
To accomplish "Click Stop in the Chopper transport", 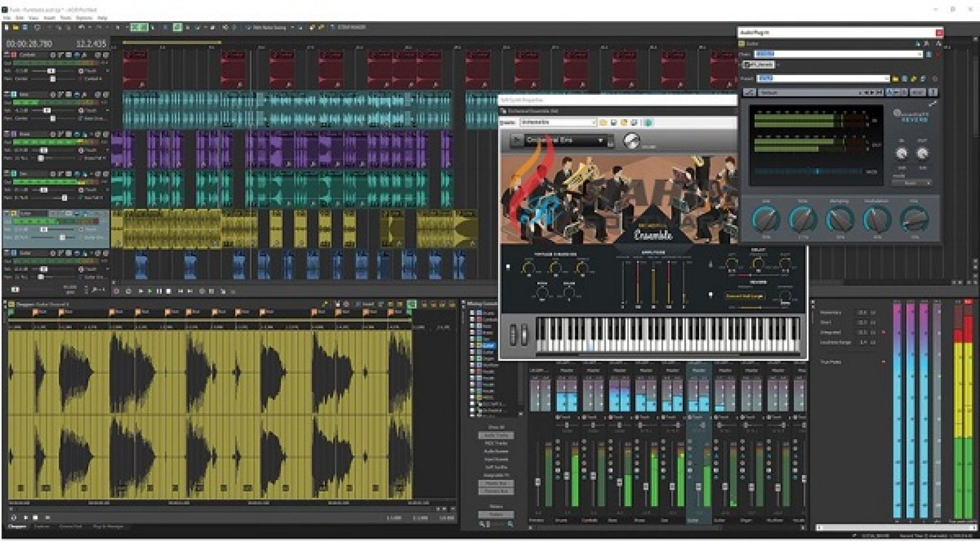I will 35,517.
